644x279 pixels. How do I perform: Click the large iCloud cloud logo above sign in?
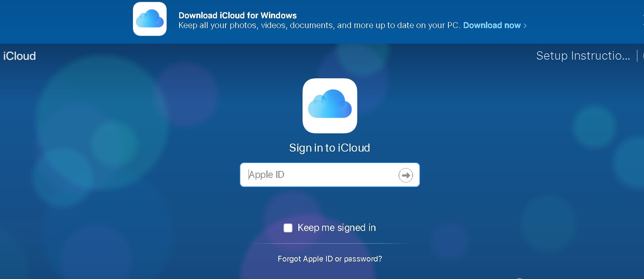[x=330, y=106]
